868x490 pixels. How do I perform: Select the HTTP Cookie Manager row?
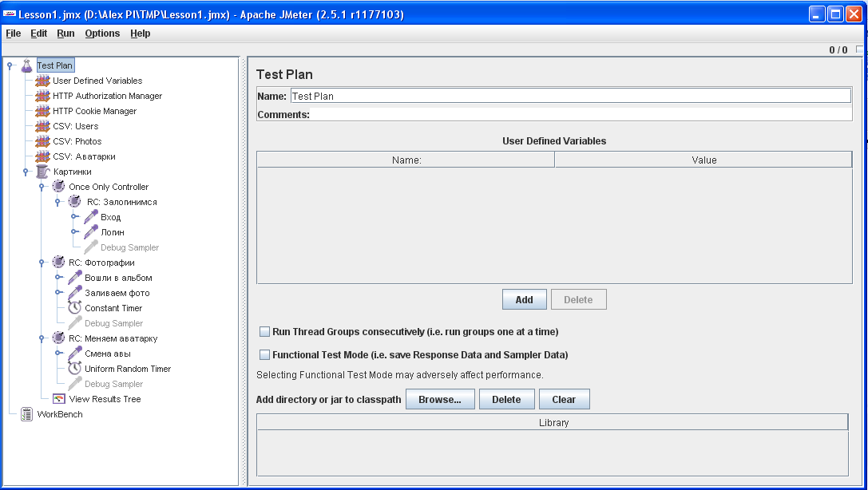pyautogui.click(x=94, y=111)
